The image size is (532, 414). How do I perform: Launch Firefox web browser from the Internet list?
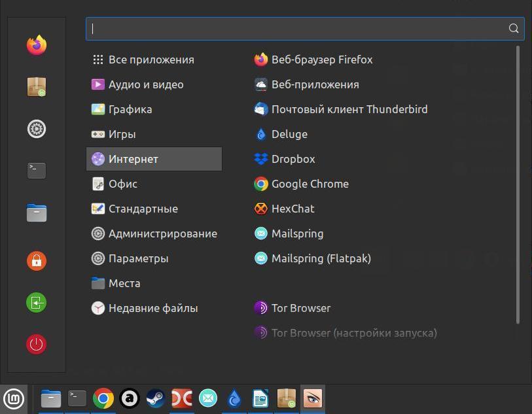point(321,60)
